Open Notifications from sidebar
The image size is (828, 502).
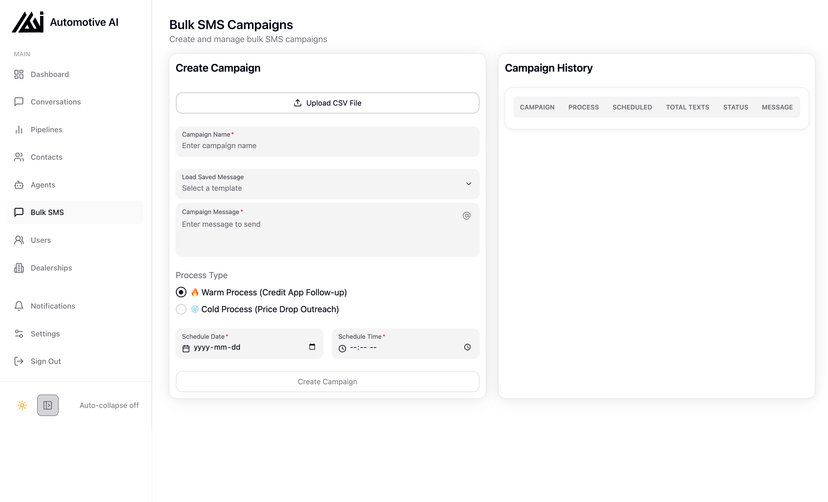76,306
